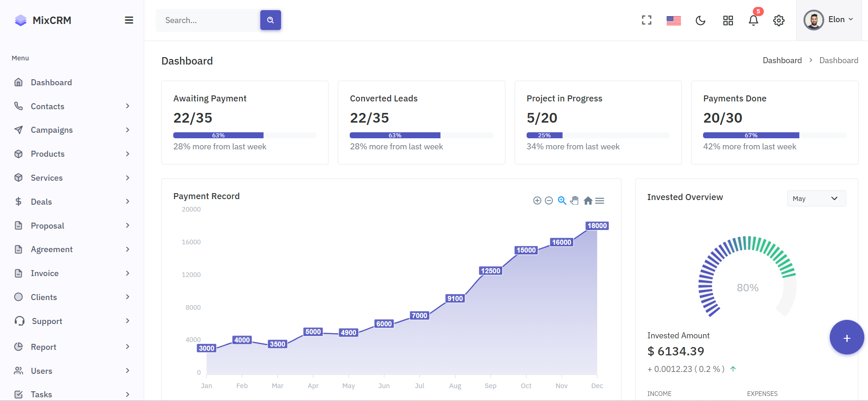Screen dimensions: 868x401
Task: Open the apps grid icon
Action: 728,20
